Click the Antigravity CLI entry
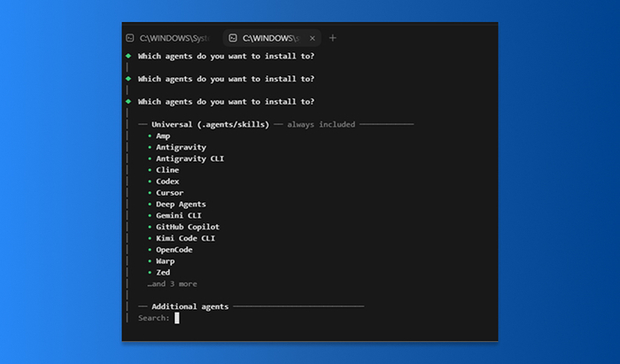Screen dimensions: 620x364 [190, 159]
